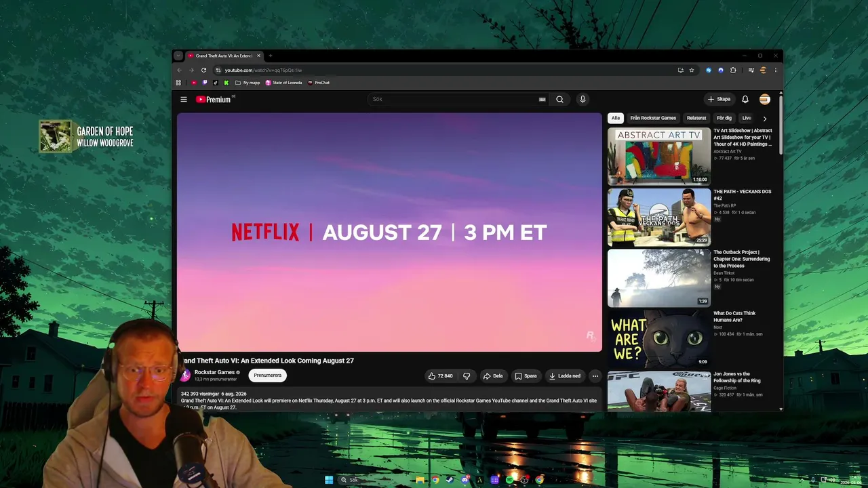Viewport: 868px width, 488px height.
Task: Open the TikTok bookmark icon
Action: pos(216,83)
